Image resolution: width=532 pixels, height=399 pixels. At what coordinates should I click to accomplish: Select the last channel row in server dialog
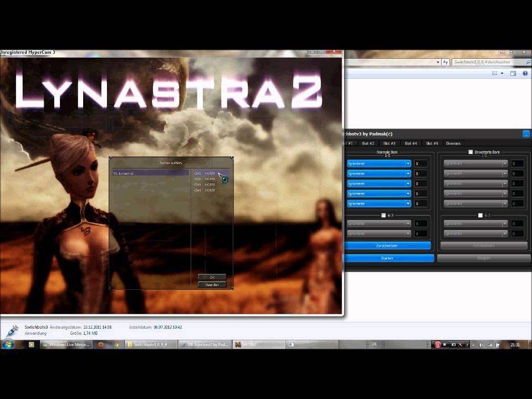[211, 190]
